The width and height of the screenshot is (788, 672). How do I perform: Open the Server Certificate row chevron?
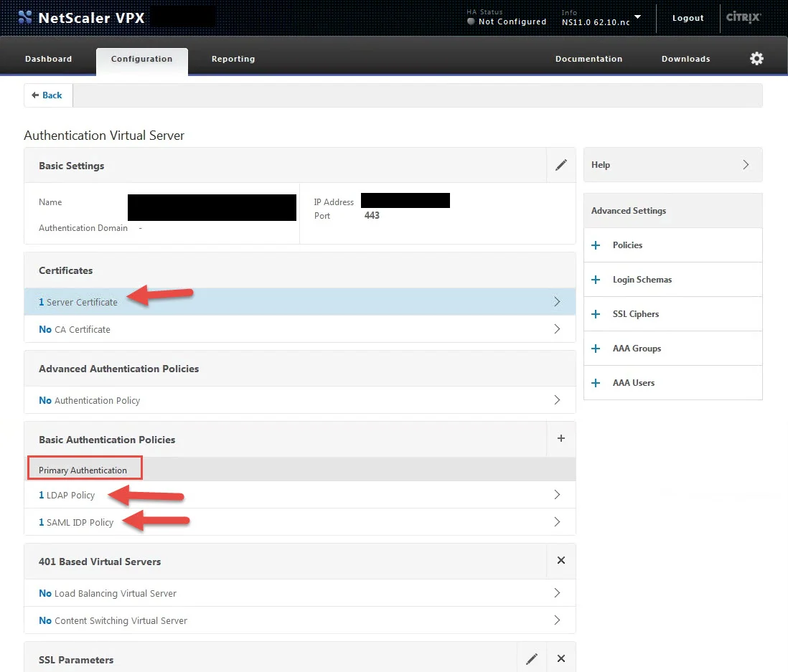[x=557, y=302]
